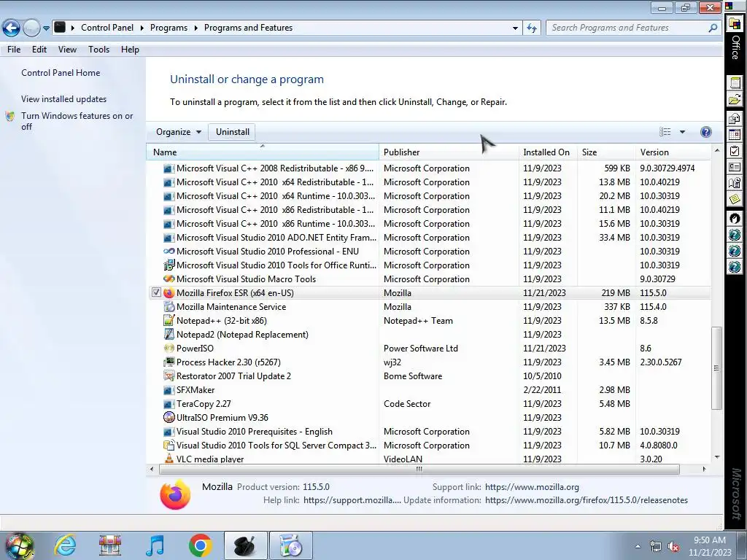Image resolution: width=747 pixels, height=560 pixels.
Task: Launch Internet Explorer from the taskbar
Action: [65, 545]
